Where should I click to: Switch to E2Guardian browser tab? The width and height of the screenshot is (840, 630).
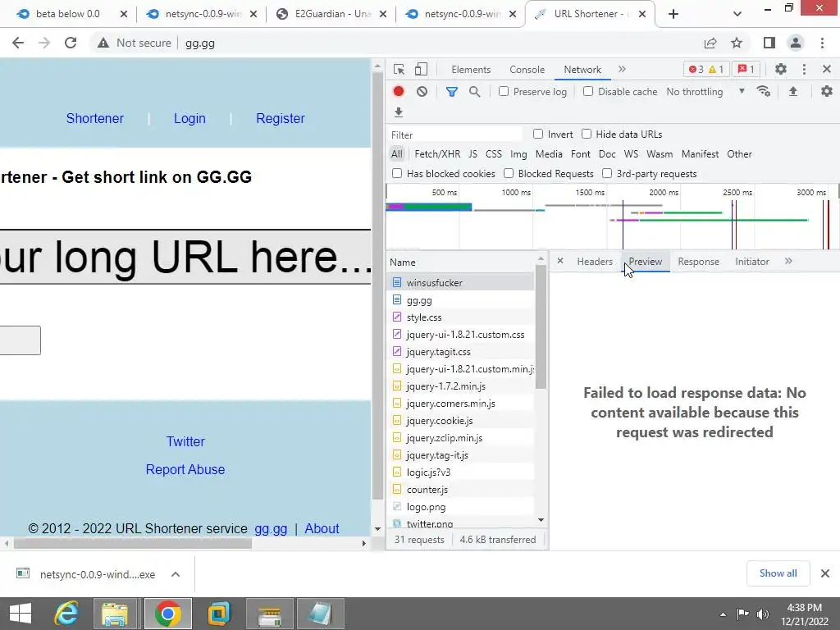click(x=333, y=14)
